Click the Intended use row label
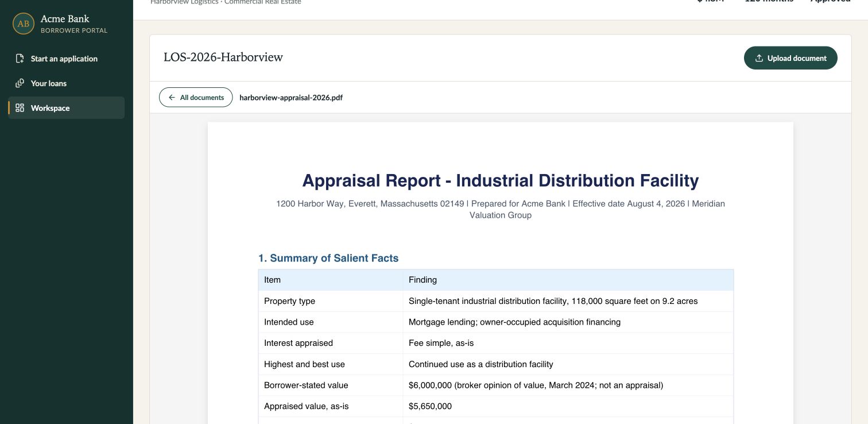The image size is (868, 424). click(x=289, y=322)
